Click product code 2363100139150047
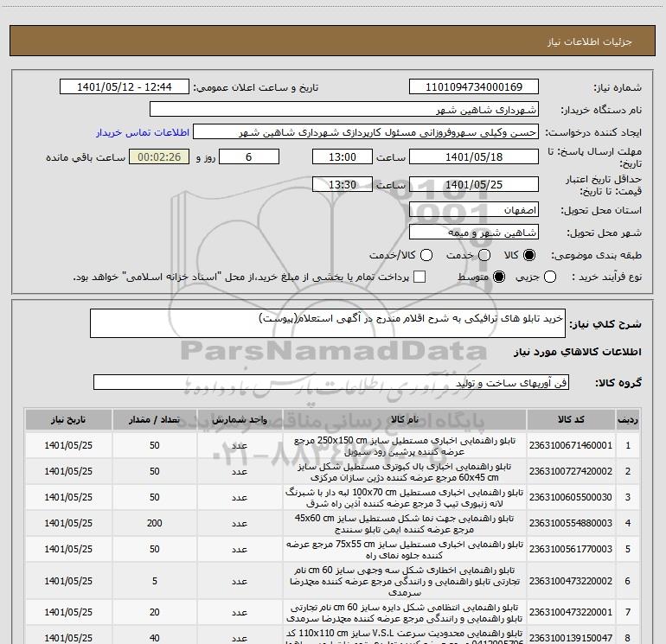 (571, 638)
